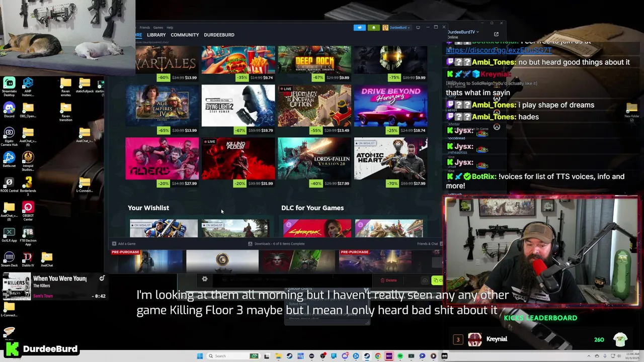The height and width of the screenshot is (362, 644).
Task: Open File Explorer from taskbar
Action: [278, 356]
